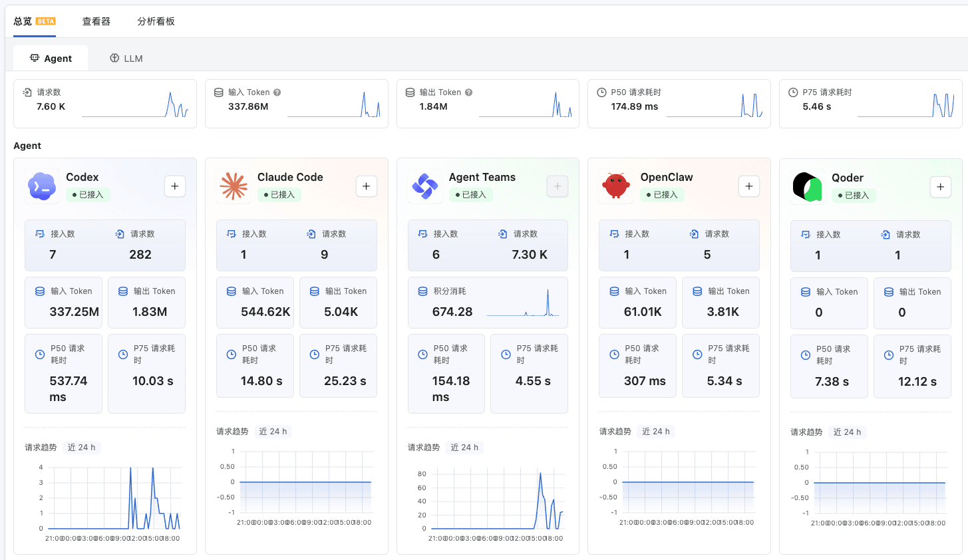Click the 已接入 status badge under Codex
This screenshot has height=560, width=968.
[x=88, y=195]
